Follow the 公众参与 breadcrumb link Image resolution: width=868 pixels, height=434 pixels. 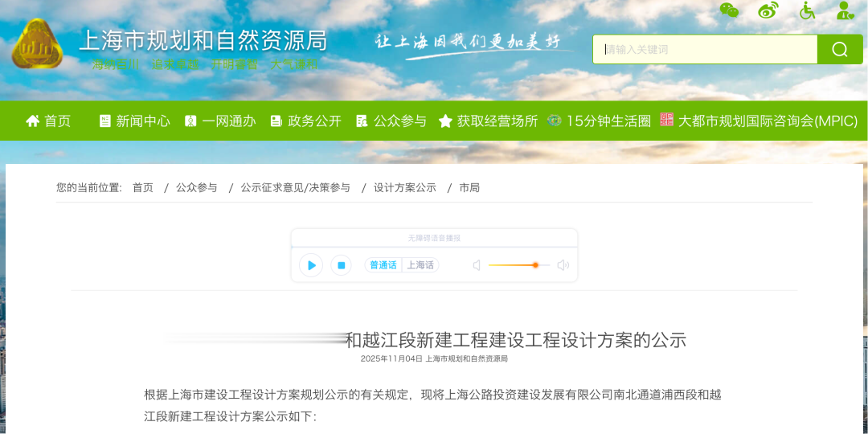pyautogui.click(x=197, y=187)
